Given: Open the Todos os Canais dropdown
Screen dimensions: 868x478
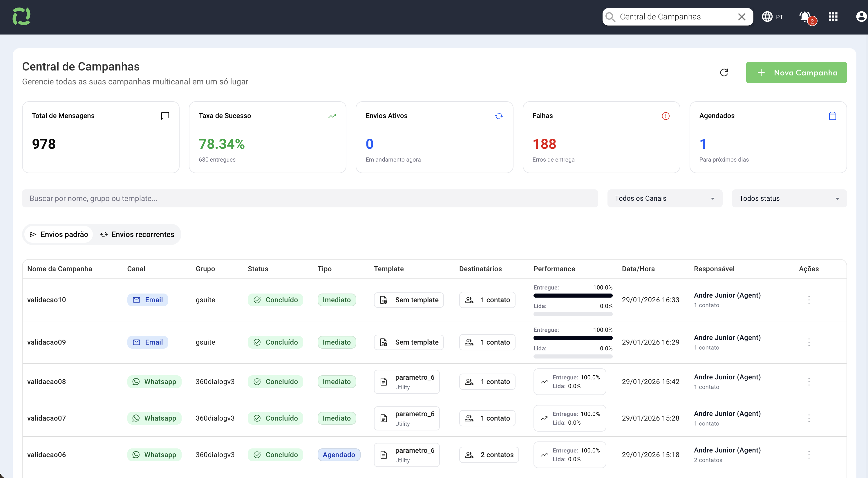Looking at the screenshot, I should (x=665, y=198).
